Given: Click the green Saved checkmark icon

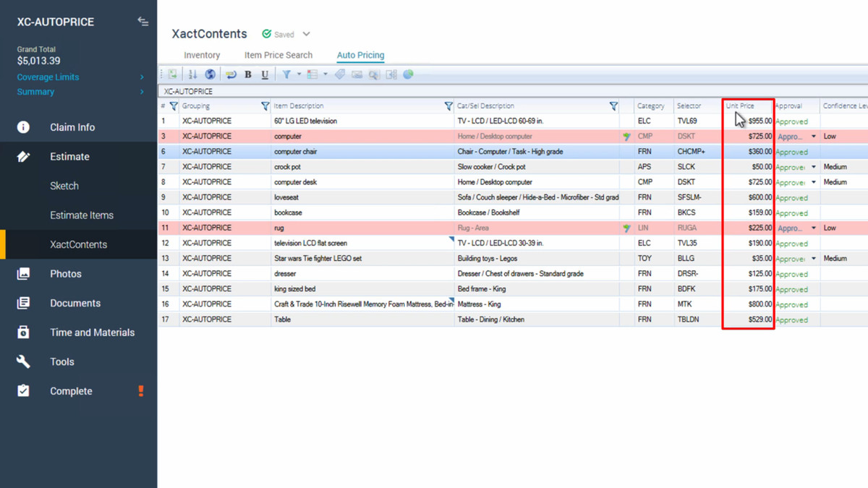Looking at the screenshot, I should tap(267, 34).
